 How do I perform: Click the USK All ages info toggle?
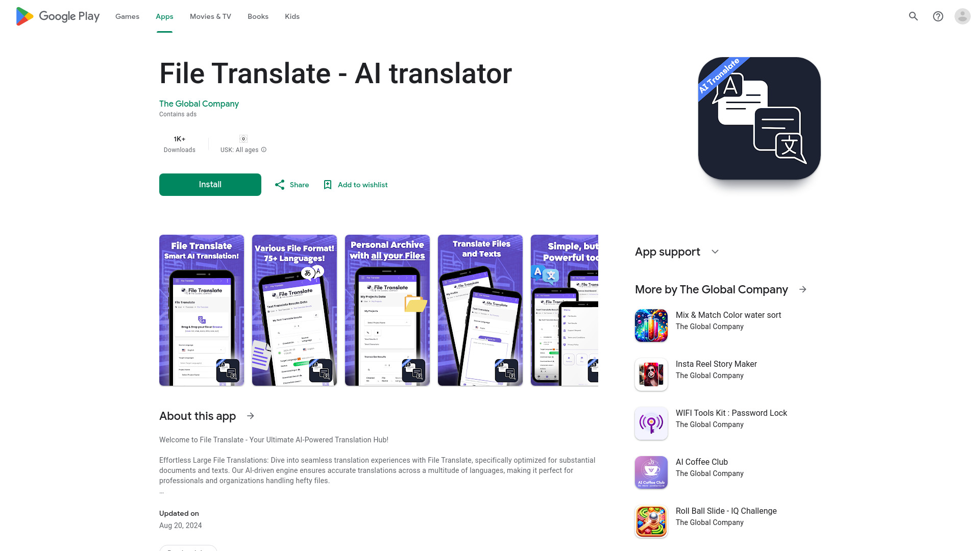tap(264, 149)
